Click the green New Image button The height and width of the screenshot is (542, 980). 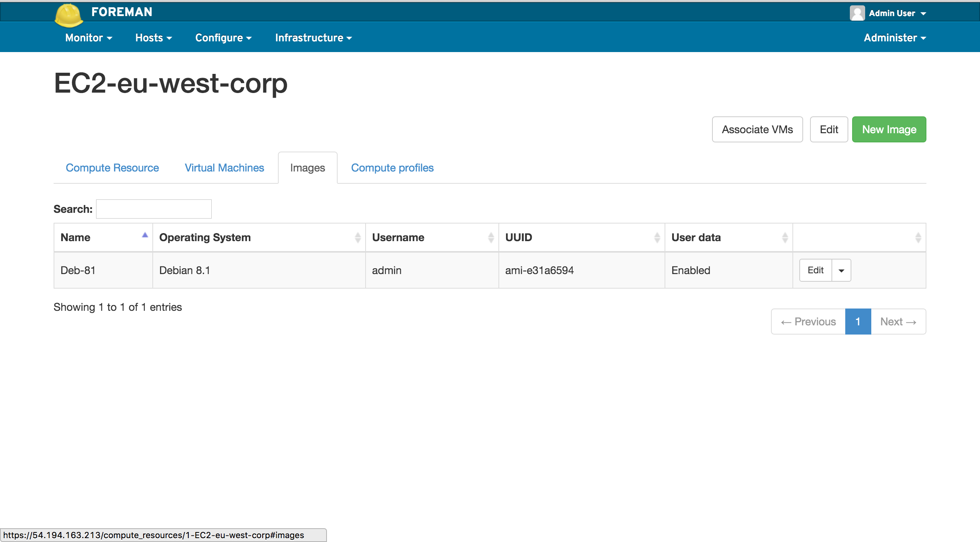[889, 130]
